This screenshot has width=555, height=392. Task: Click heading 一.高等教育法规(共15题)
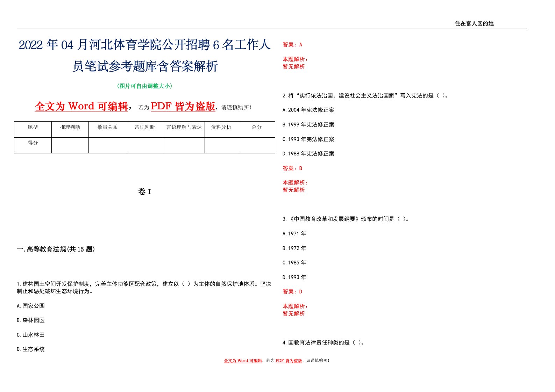click(x=56, y=249)
